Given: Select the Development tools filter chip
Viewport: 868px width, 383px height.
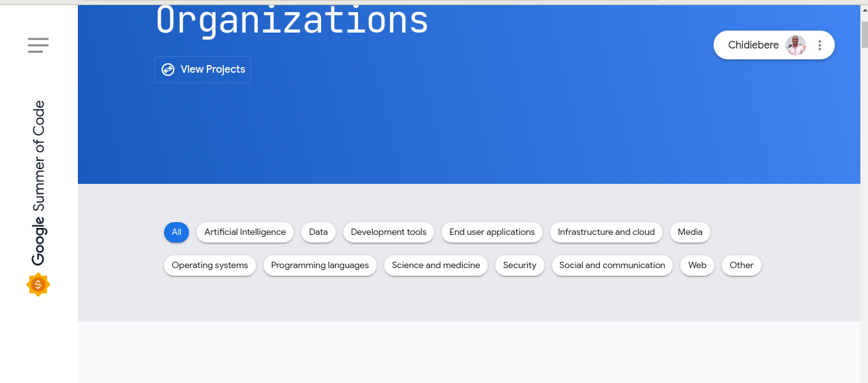Looking at the screenshot, I should pos(389,232).
